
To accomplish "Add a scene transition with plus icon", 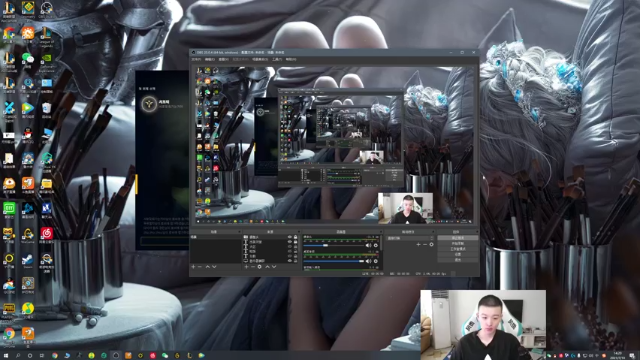I will click(x=418, y=244).
